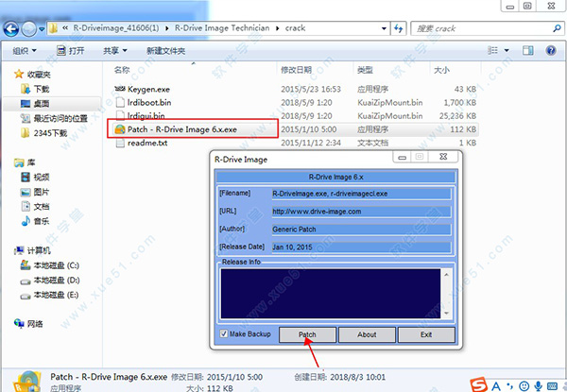This screenshot has height=392, width=567.
Task: Expand the view options dropdown arrow
Action: (507, 51)
